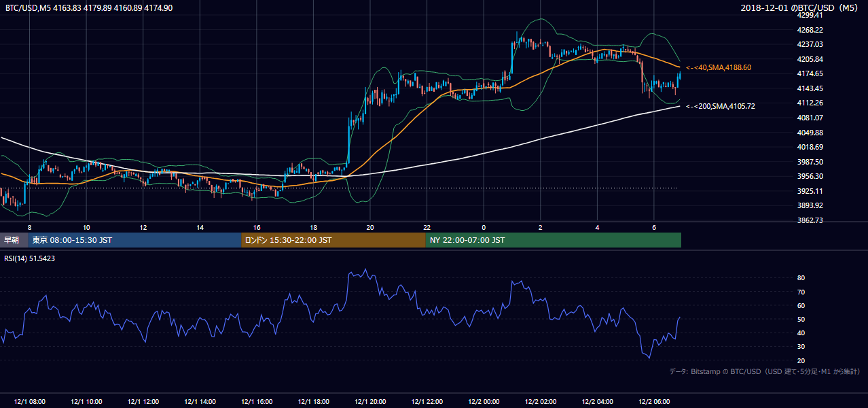Click the 早朝 session segment

coord(14,240)
